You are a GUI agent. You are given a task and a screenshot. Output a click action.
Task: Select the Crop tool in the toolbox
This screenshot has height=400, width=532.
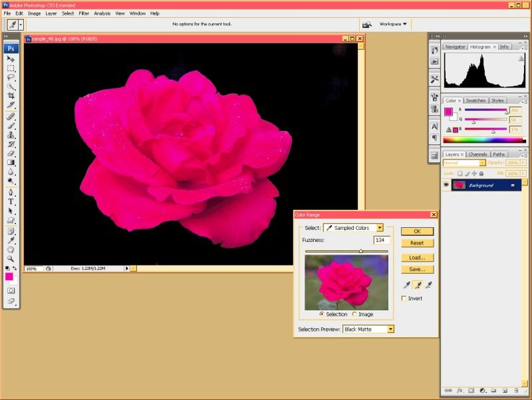click(x=11, y=95)
